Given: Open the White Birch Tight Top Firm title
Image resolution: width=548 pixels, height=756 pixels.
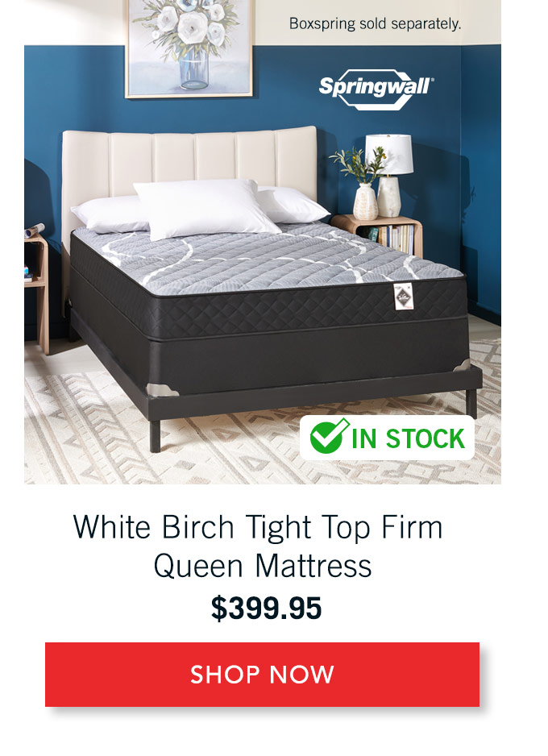Looking at the screenshot, I should coord(258,527).
